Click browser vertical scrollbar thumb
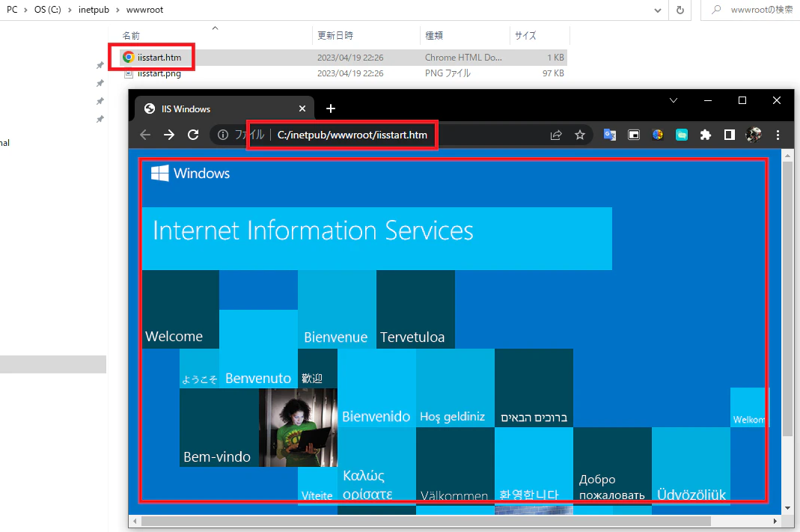 pyautogui.click(x=787, y=299)
